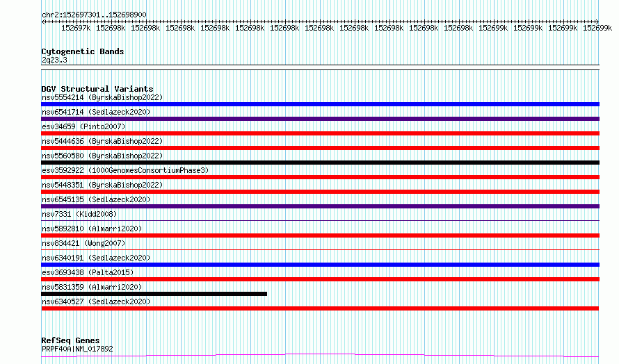Click nsv5444636 (ByrskaBishop2022) label
619x364 pixels.
point(102,141)
